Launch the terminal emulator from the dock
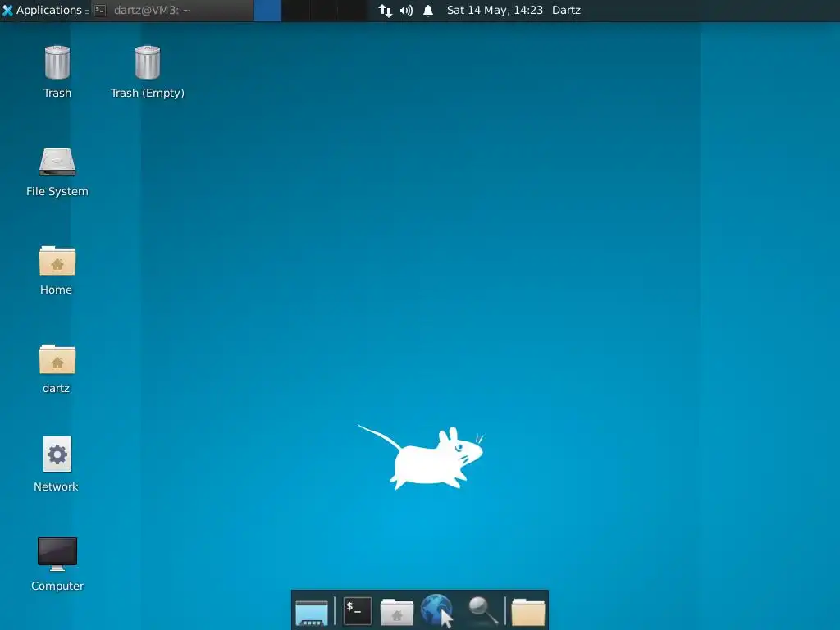Screen dimensions: 840x630 358,610
